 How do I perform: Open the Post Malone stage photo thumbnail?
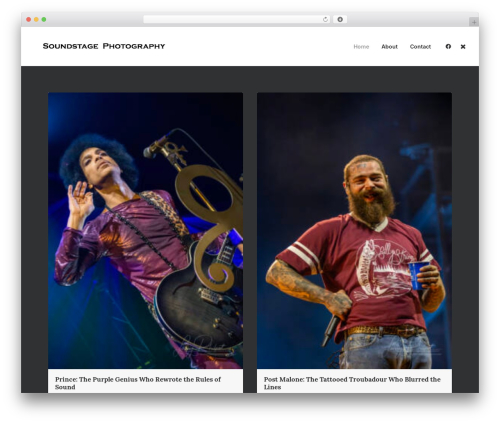click(354, 230)
